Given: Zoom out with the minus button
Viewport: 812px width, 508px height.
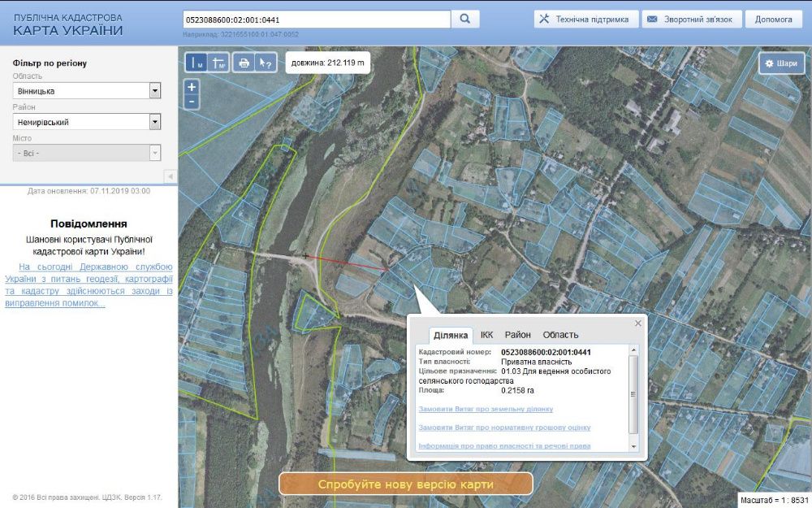Looking at the screenshot, I should click(192, 101).
